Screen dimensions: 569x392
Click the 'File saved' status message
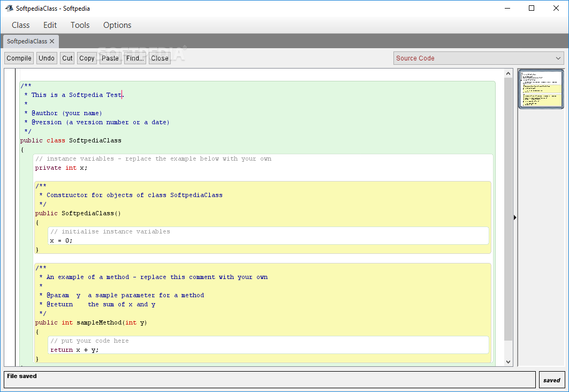[22, 376]
